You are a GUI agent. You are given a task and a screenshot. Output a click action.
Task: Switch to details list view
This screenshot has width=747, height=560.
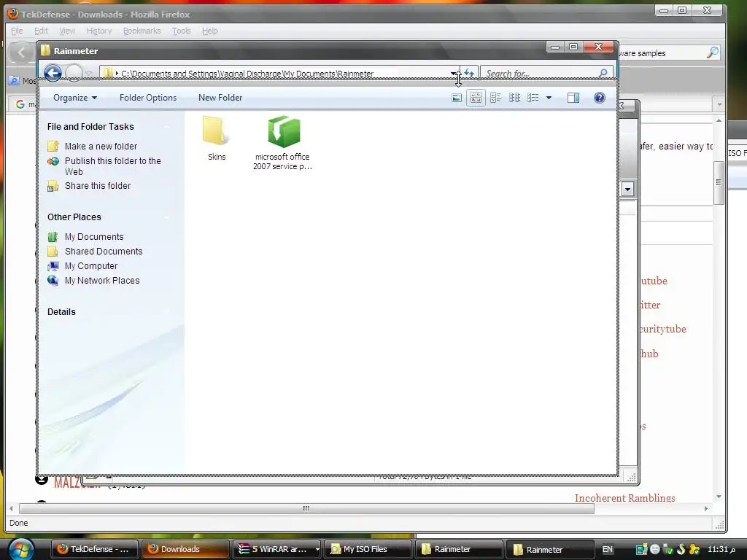[x=533, y=98]
